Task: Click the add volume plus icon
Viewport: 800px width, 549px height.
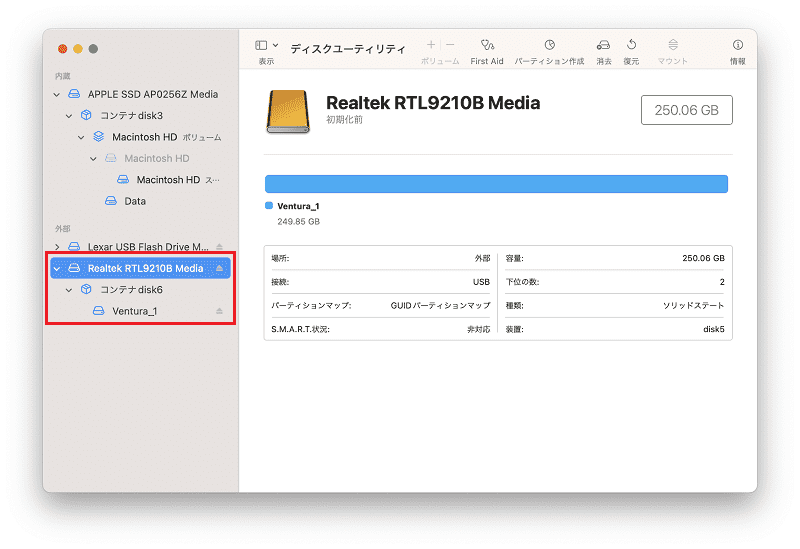Action: tap(431, 45)
